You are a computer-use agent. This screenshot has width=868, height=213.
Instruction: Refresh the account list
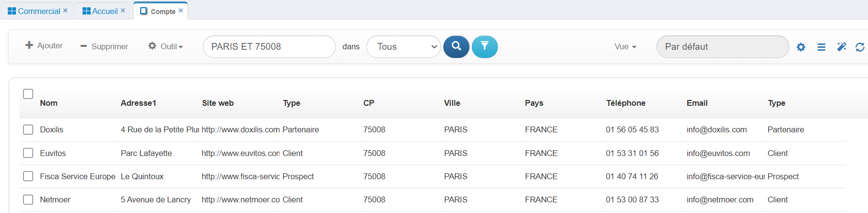click(860, 47)
